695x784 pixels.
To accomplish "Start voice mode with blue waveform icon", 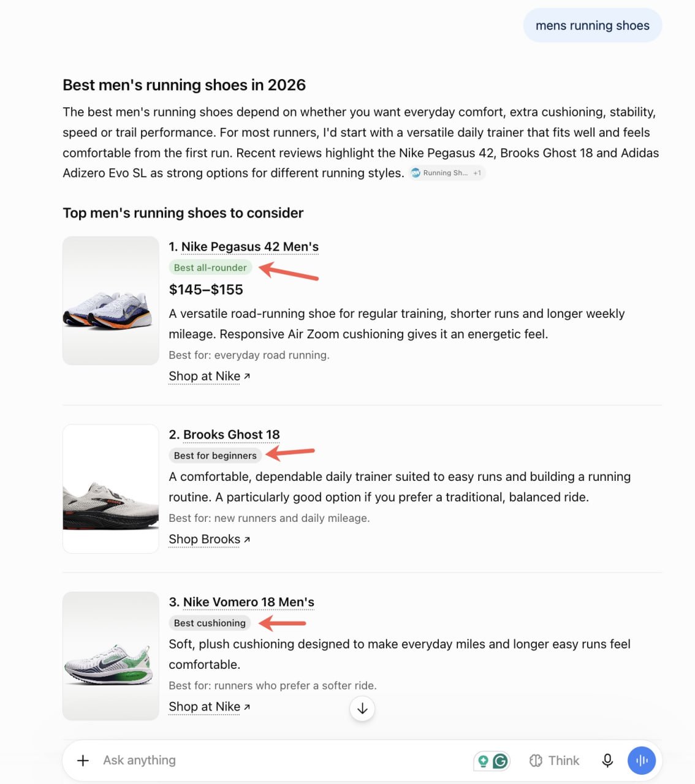I will 642,760.
